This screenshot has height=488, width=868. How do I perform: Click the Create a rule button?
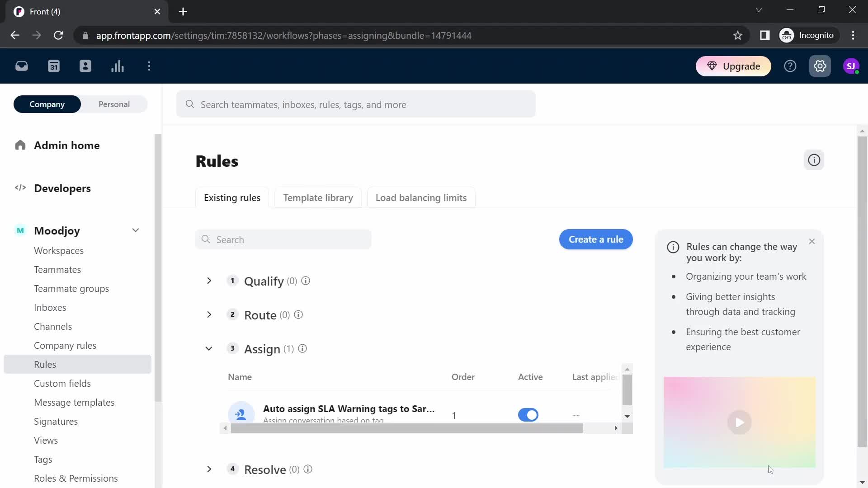pyautogui.click(x=596, y=239)
